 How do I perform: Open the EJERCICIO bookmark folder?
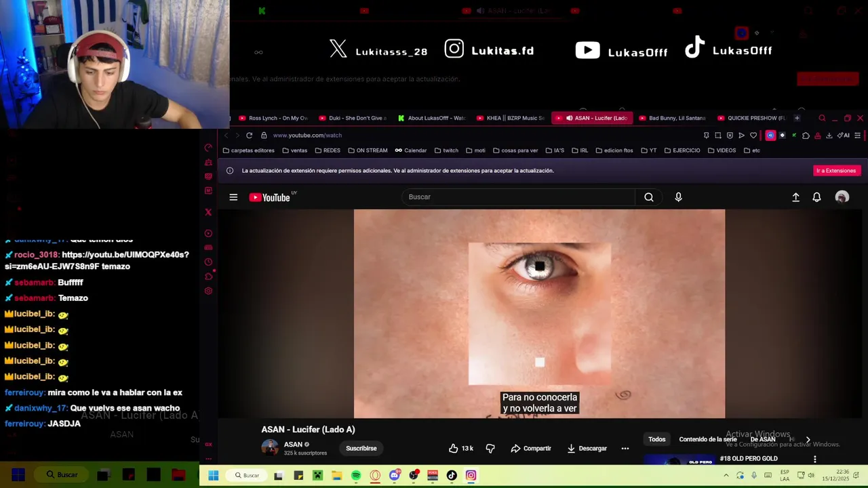[x=682, y=150]
